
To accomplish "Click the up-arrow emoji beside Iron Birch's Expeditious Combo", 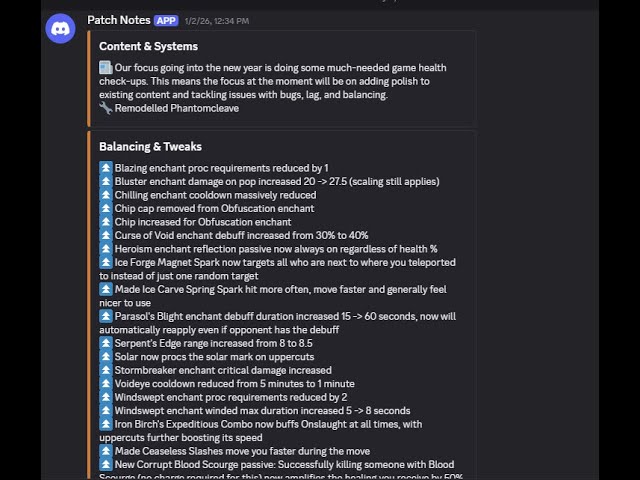I will click(x=106, y=424).
